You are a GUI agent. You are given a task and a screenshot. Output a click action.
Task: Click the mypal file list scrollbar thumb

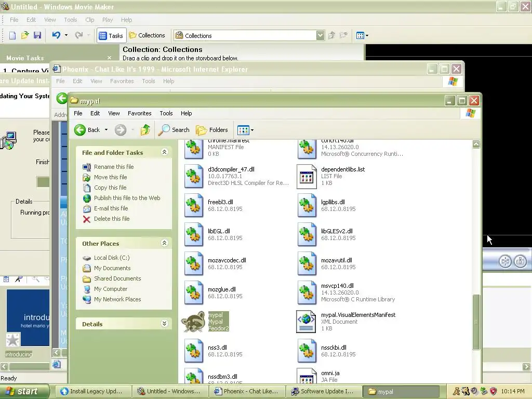click(x=476, y=322)
